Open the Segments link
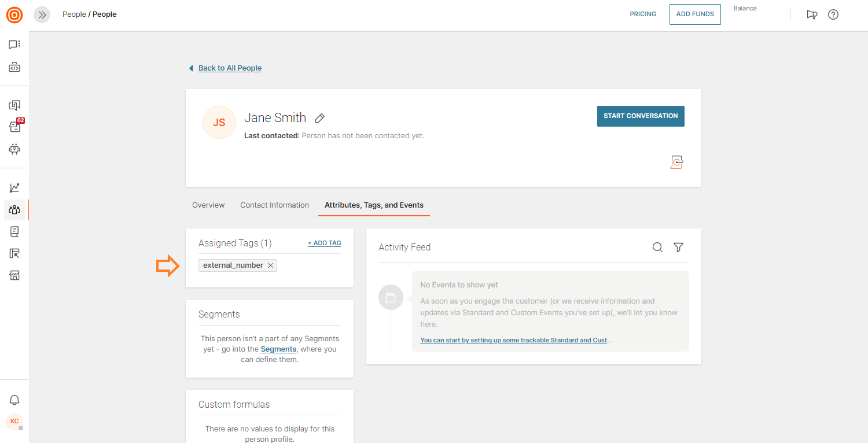 pos(278,349)
